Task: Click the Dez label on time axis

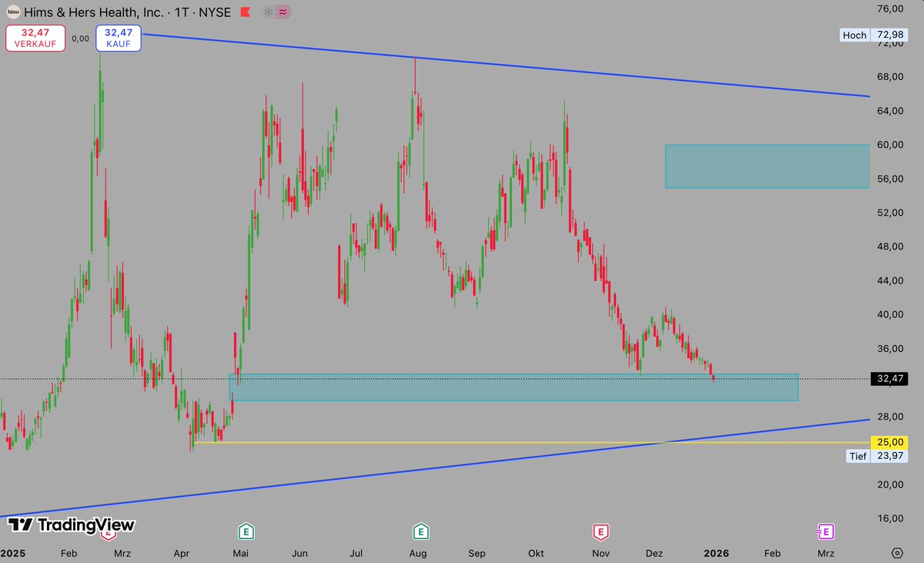Action: tap(654, 553)
